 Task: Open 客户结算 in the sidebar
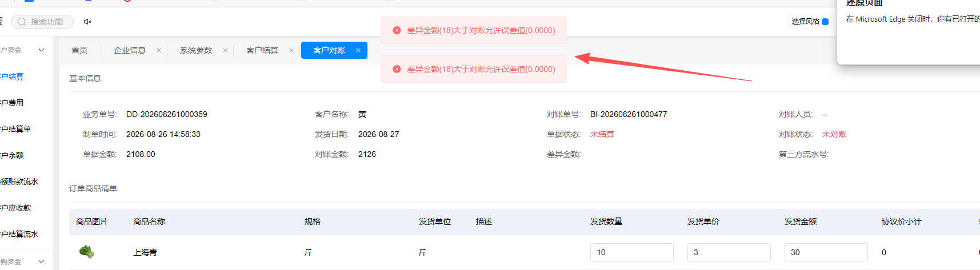(11, 76)
